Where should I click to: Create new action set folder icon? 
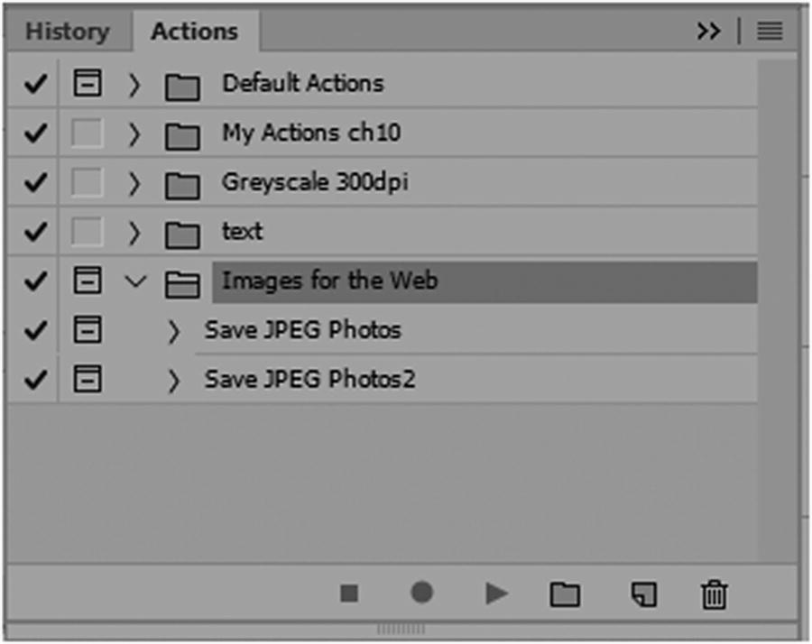[x=565, y=594]
